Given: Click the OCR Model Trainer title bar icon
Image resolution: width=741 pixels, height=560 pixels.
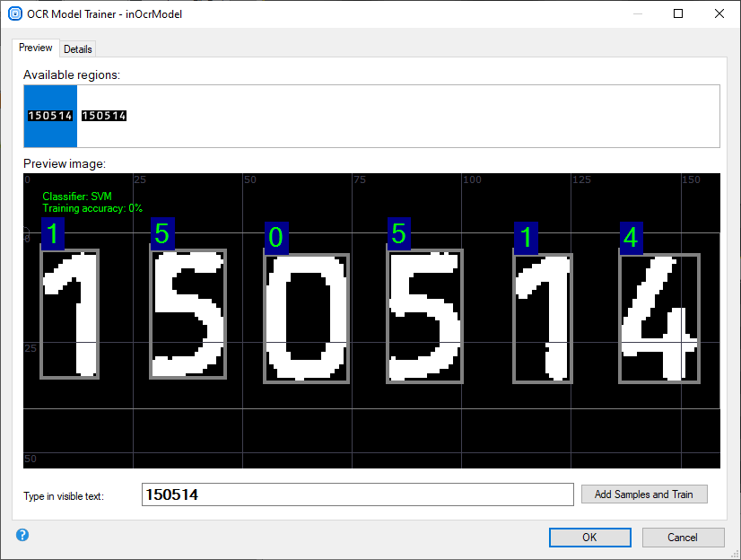Looking at the screenshot, I should coord(14,13).
